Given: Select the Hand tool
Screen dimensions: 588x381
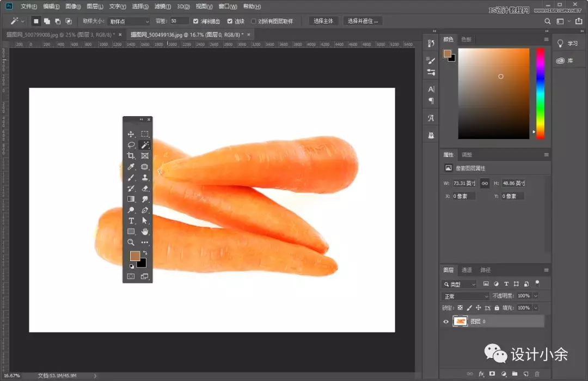Looking at the screenshot, I should coord(145,232).
